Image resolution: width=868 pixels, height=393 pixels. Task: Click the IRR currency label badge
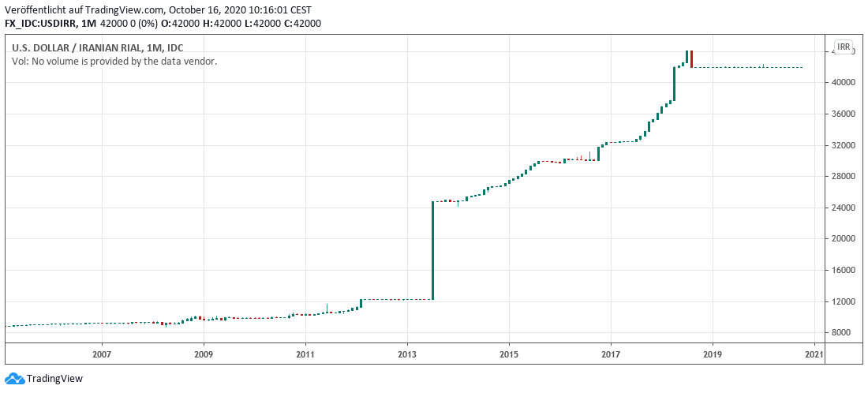843,47
